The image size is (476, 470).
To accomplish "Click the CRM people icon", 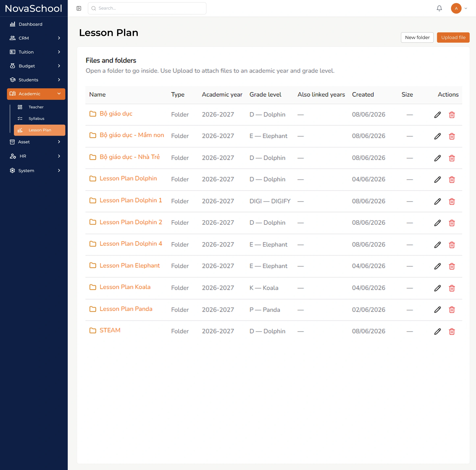I will (x=12, y=38).
